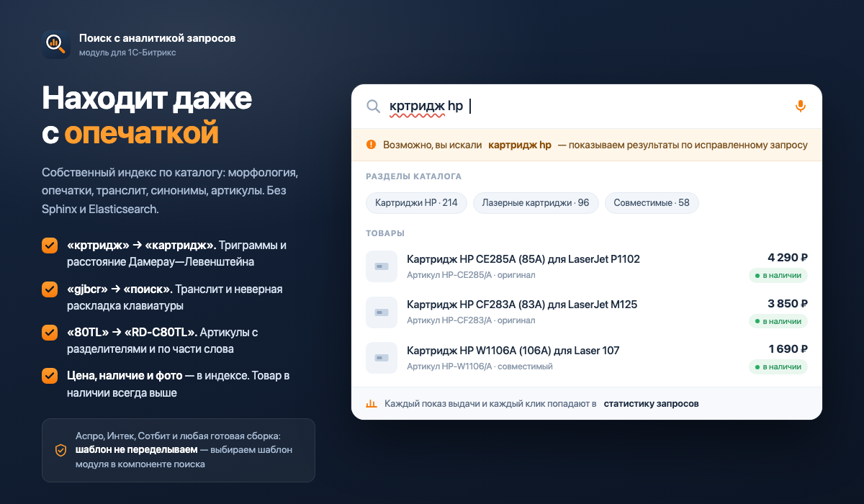Open product Картридж HP W1106A (106A) для Laser 107
Viewport: 864px width, 504px height.
point(513,351)
